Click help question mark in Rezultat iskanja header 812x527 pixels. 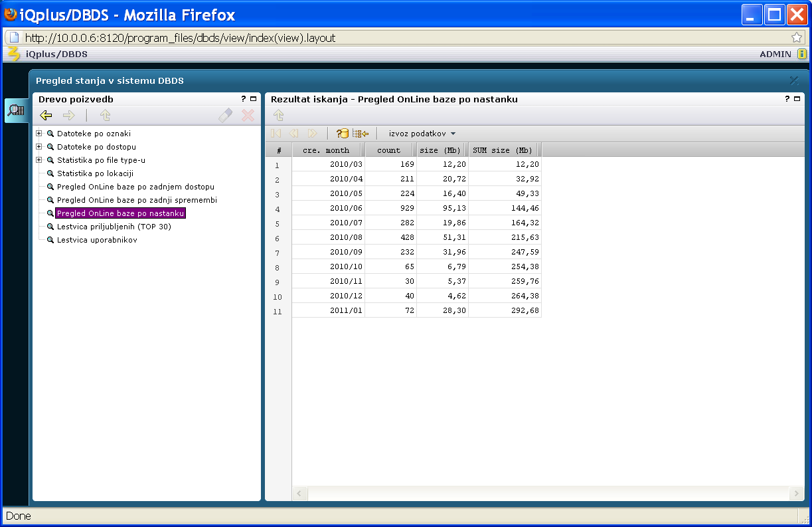[x=788, y=99]
